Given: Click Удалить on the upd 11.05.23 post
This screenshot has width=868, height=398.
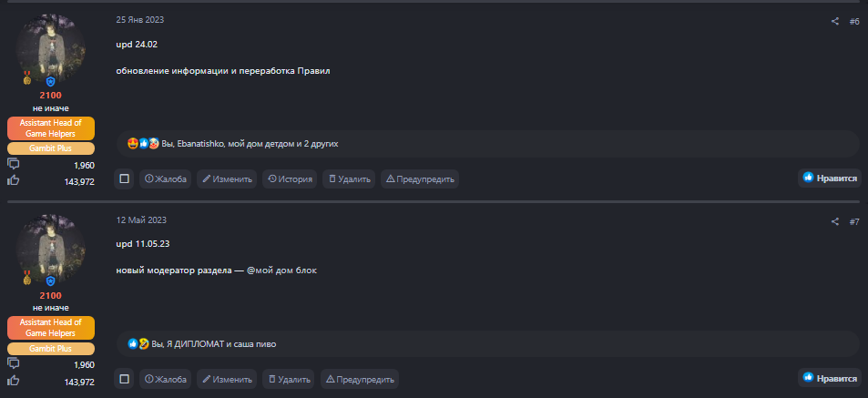Looking at the screenshot, I should (288, 379).
